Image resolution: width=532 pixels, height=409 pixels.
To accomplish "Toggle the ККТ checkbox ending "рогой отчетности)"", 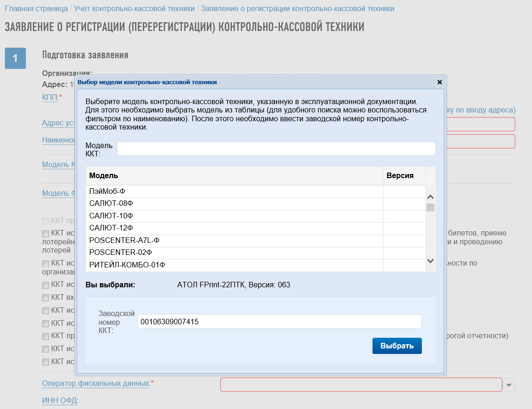I will coord(45,336).
